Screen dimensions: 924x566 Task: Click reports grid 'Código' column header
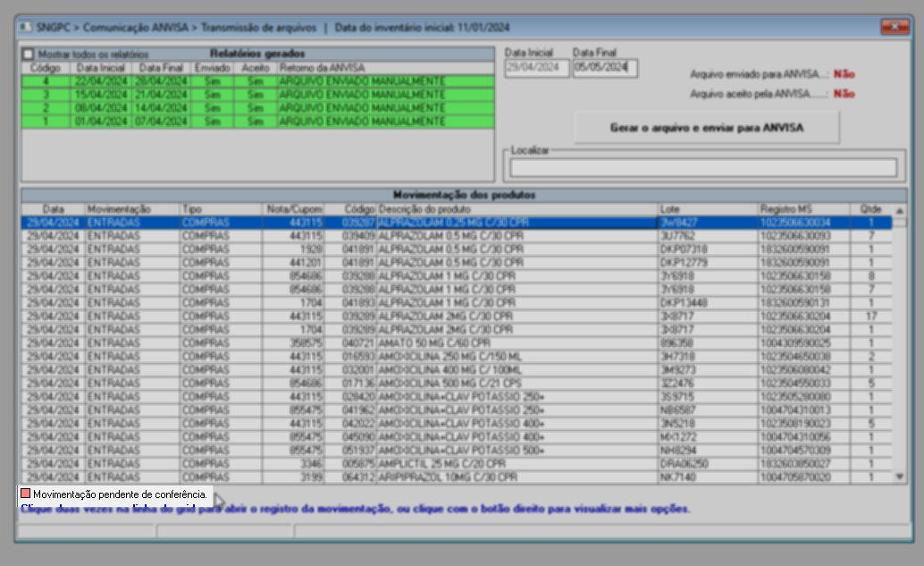[46, 68]
